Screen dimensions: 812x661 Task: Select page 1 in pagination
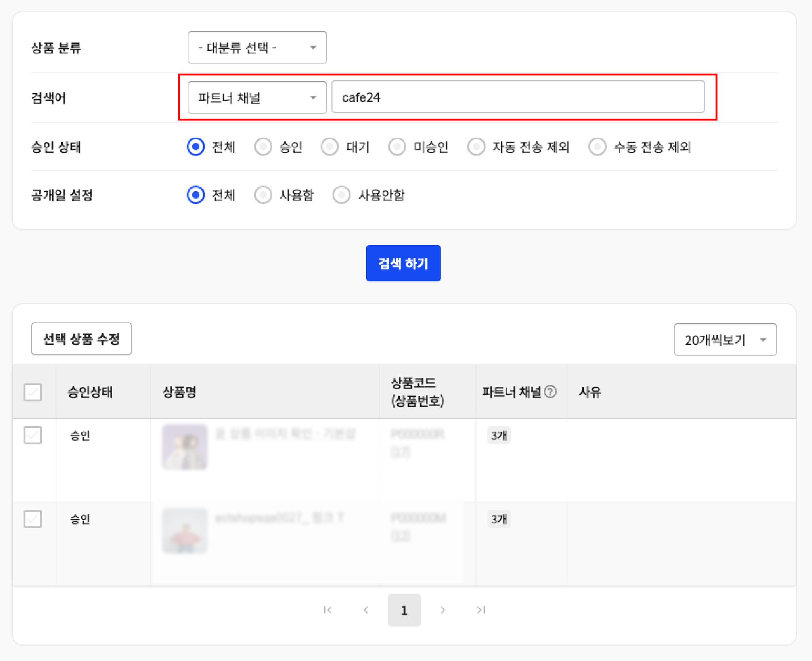point(404,610)
